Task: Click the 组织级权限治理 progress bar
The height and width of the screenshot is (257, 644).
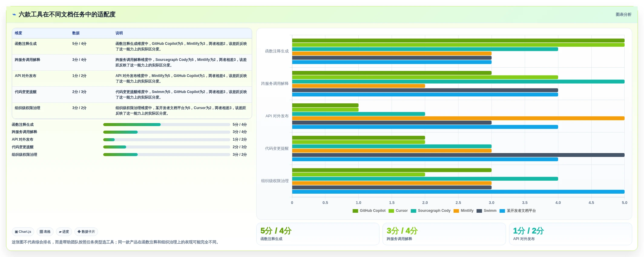Action: (x=167, y=155)
